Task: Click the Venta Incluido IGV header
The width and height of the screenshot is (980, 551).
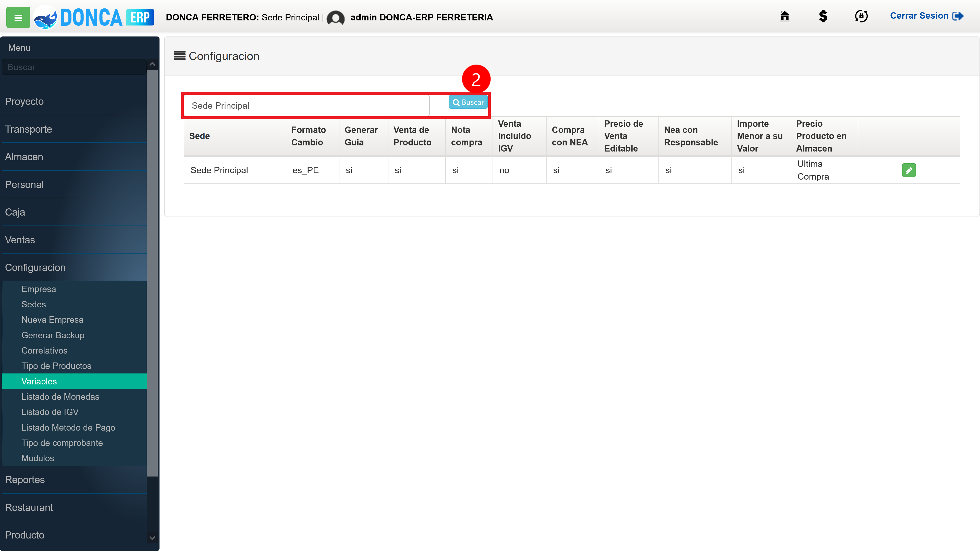Action: tap(519, 136)
